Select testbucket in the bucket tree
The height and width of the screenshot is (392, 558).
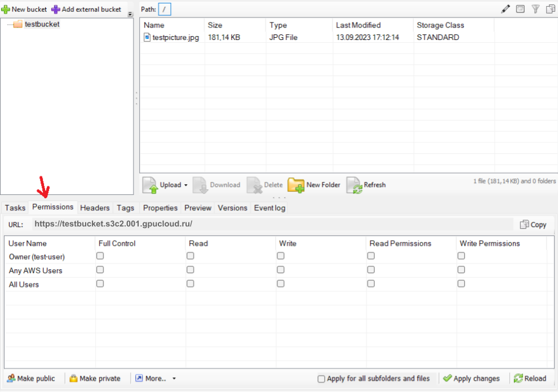coord(42,24)
